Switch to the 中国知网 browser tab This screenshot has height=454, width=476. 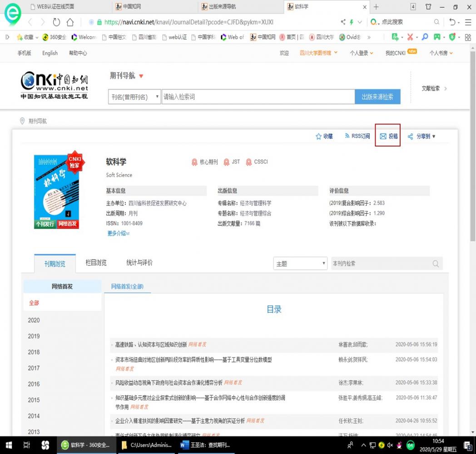(154, 7)
